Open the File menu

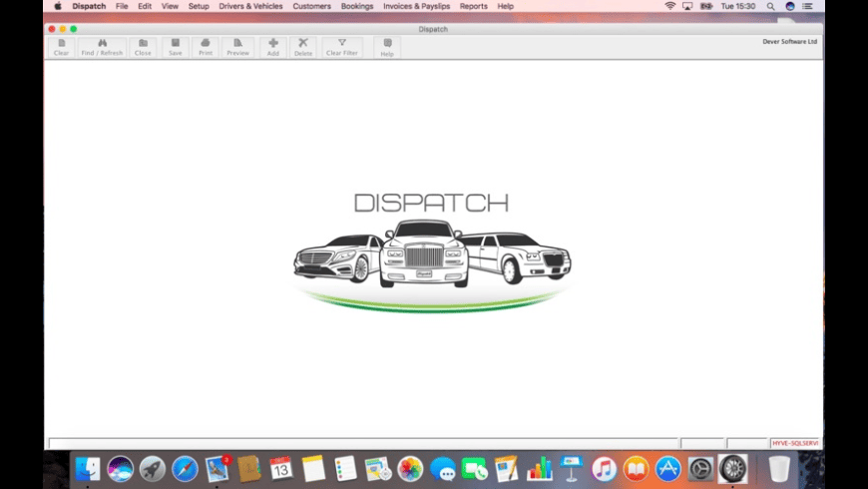(122, 6)
